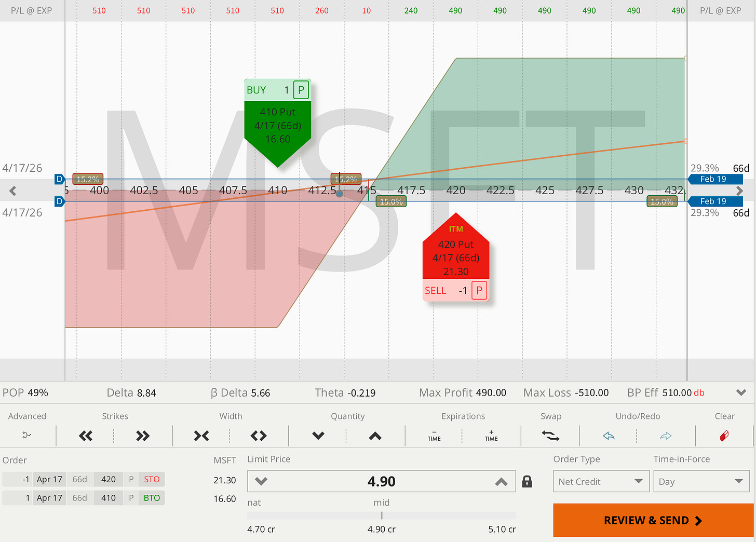The image size is (756, 542).
Task: Select the red SELL 420 Put tile
Action: (456, 257)
